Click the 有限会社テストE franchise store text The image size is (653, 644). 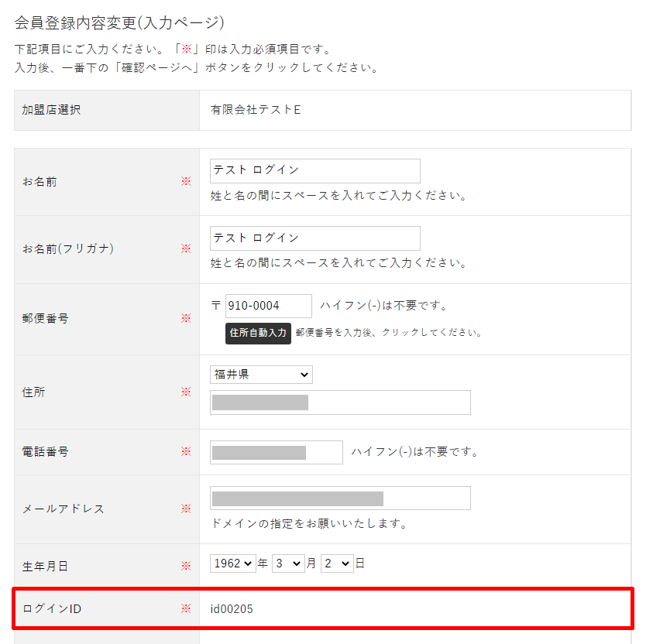coord(256,110)
